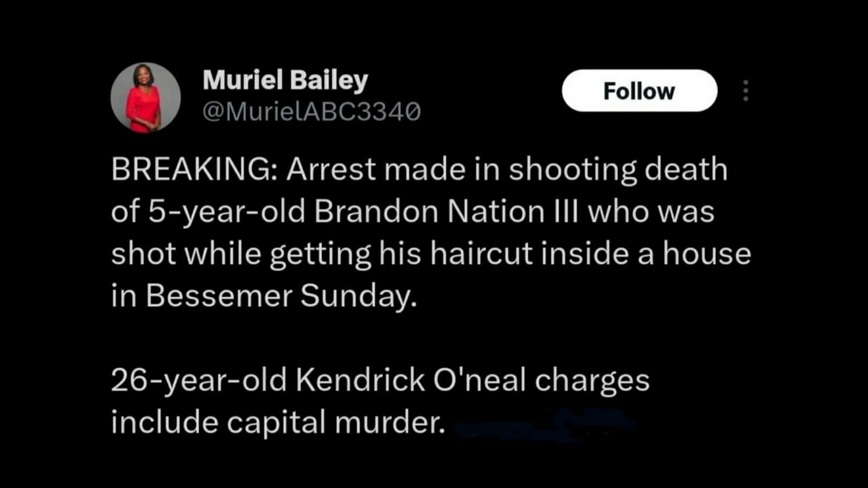The image size is (868, 488).
Task: Click the phrase shooting death
Action: pyautogui.click(x=617, y=170)
